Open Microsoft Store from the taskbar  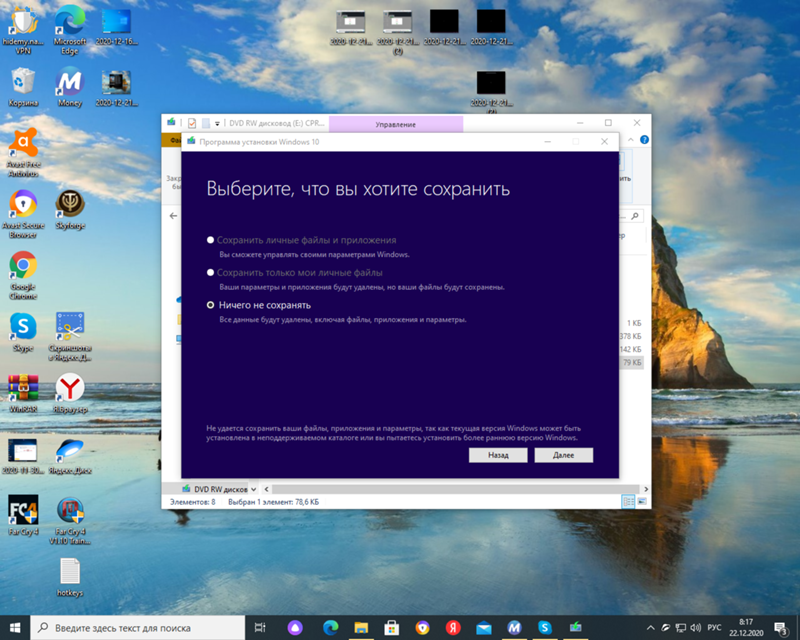click(392, 628)
